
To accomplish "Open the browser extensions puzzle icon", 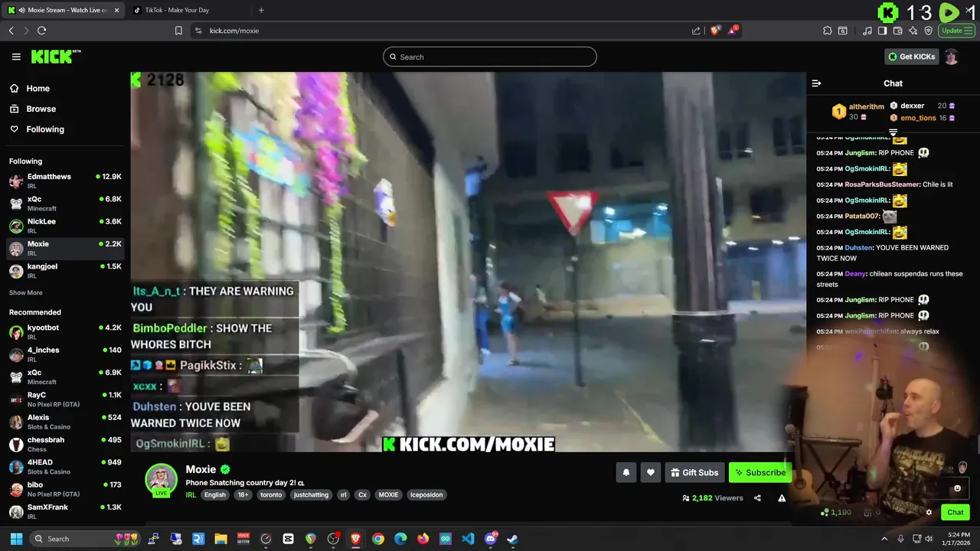I will tap(828, 31).
